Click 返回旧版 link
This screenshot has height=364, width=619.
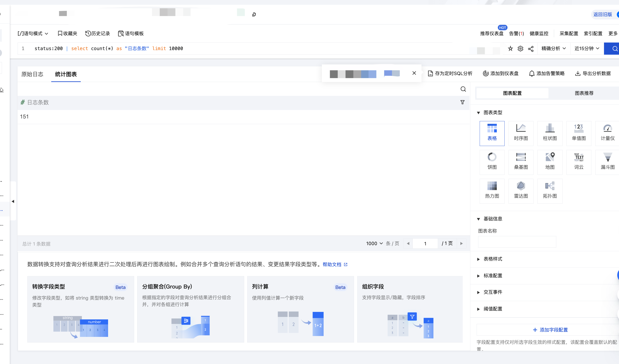(603, 15)
